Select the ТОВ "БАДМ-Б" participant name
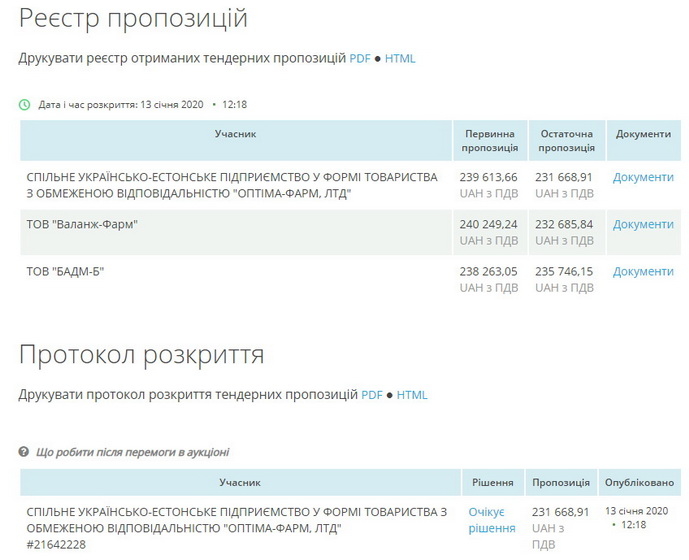Image resolution: width=689 pixels, height=560 pixels. 66,271
